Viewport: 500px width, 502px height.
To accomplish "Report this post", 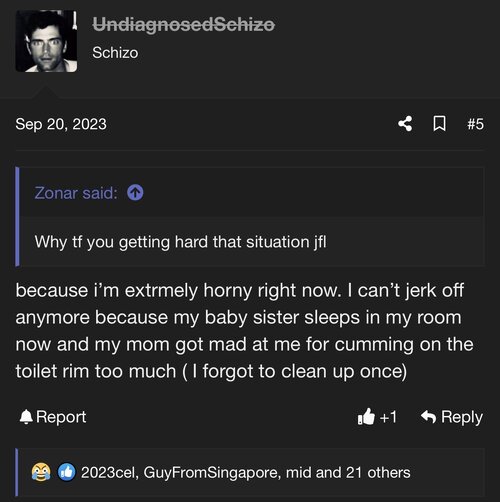I will 53,417.
